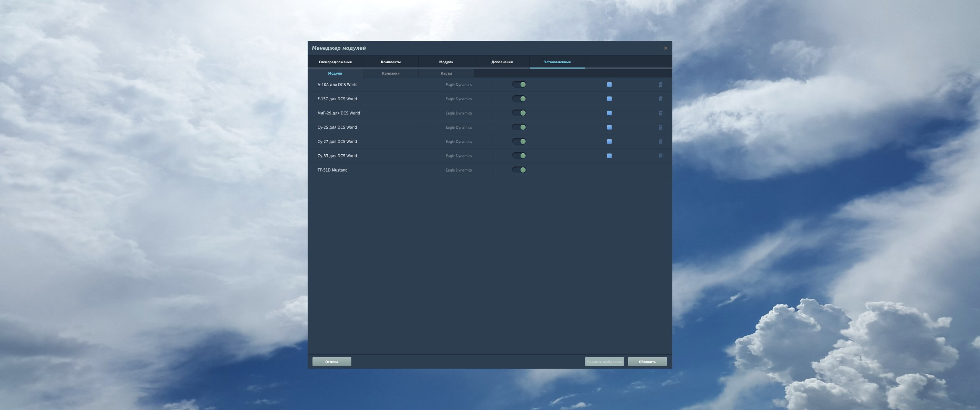980x410 pixels.
Task: Click the Отмена button
Action: tap(332, 362)
